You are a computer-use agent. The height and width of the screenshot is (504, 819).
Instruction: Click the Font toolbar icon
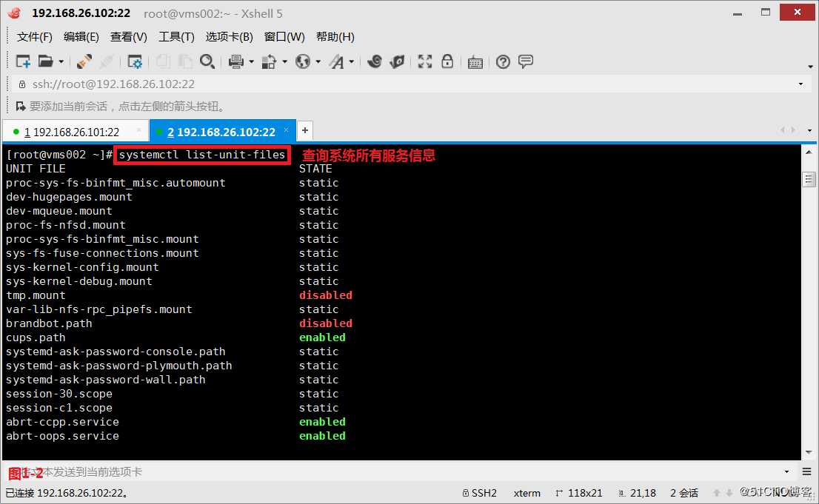pyautogui.click(x=336, y=61)
